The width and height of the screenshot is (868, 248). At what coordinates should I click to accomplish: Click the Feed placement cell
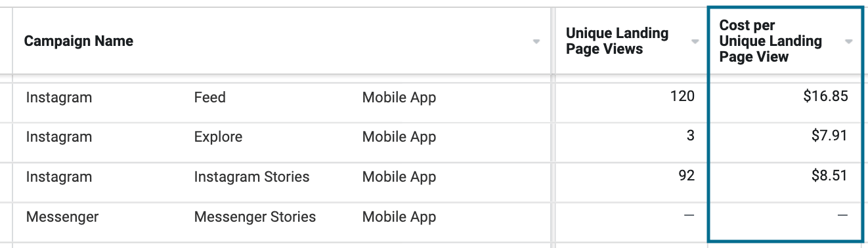(210, 98)
